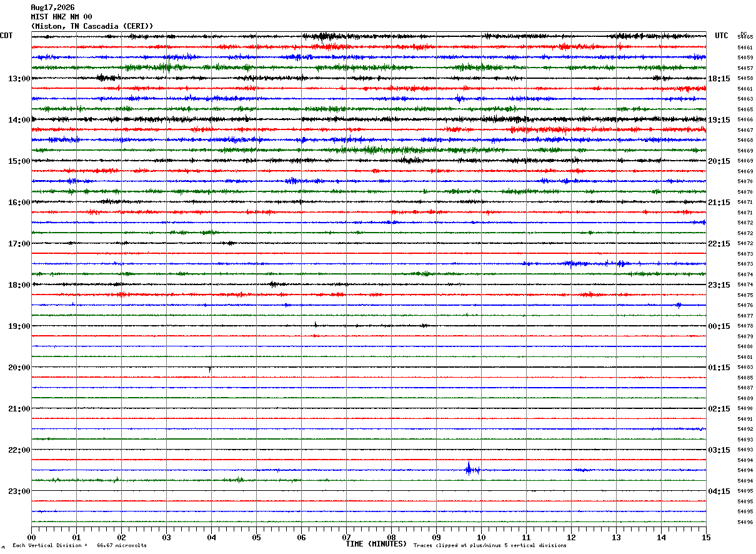This screenshot has width=756, height=554.
Task: Click minute 09 on the bottom axis
Action: [x=436, y=537]
